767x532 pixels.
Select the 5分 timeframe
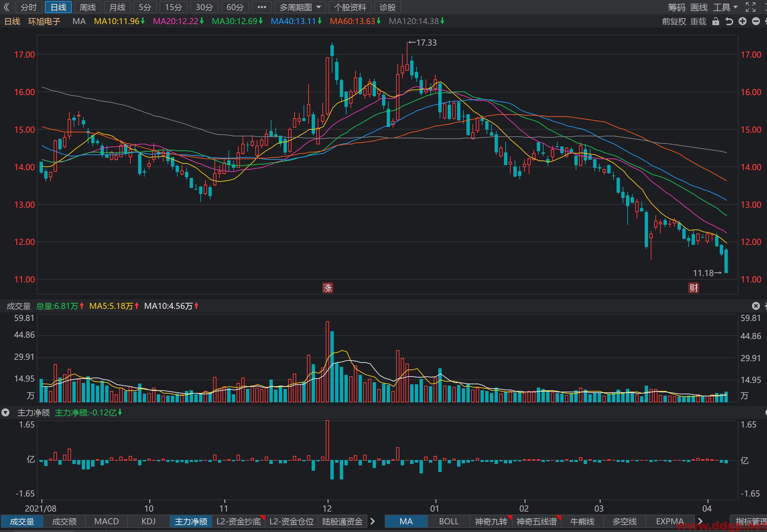point(145,7)
